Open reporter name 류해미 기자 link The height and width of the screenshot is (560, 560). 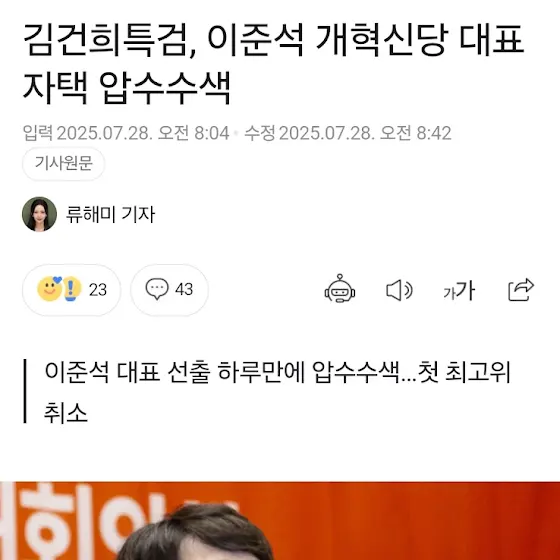[110, 214]
